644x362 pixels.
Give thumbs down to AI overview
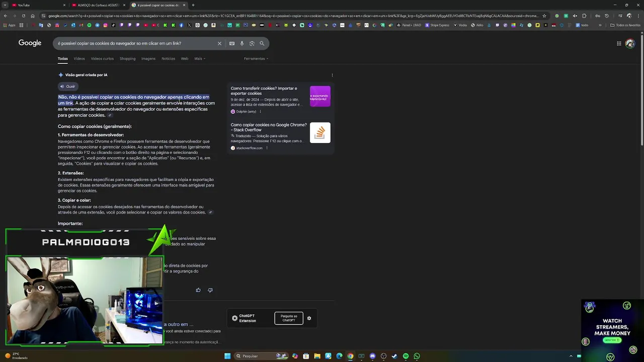point(210,290)
